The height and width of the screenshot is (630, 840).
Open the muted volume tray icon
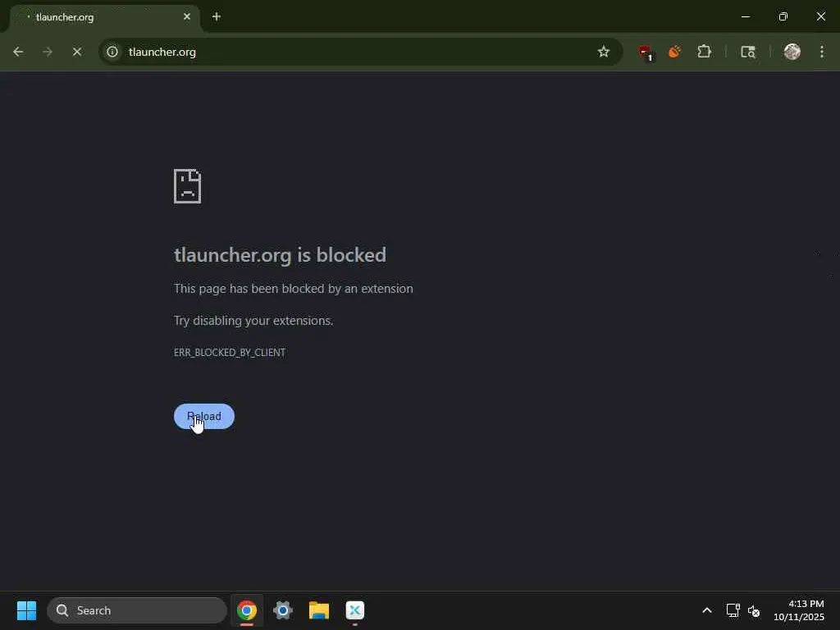pyautogui.click(x=754, y=610)
